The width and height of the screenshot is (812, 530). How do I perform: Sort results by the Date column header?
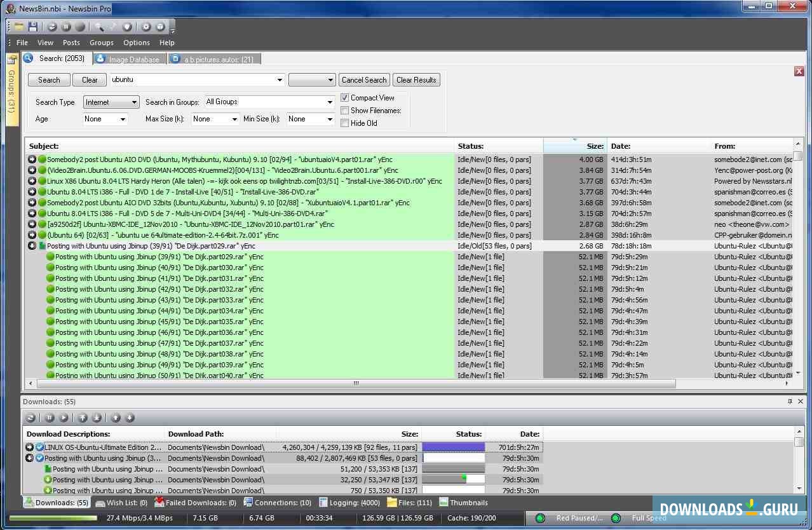coord(659,146)
